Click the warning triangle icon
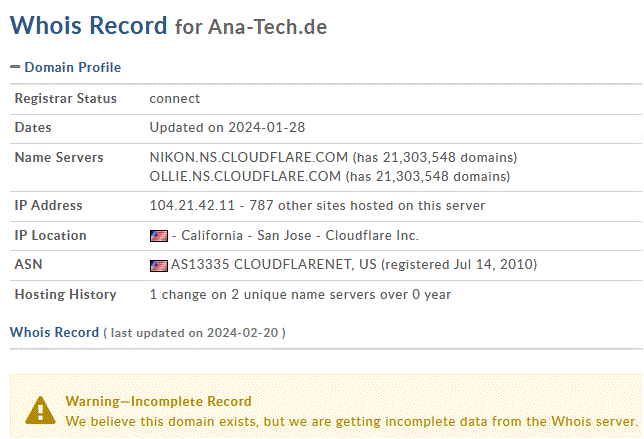The image size is (644, 439). [x=40, y=410]
